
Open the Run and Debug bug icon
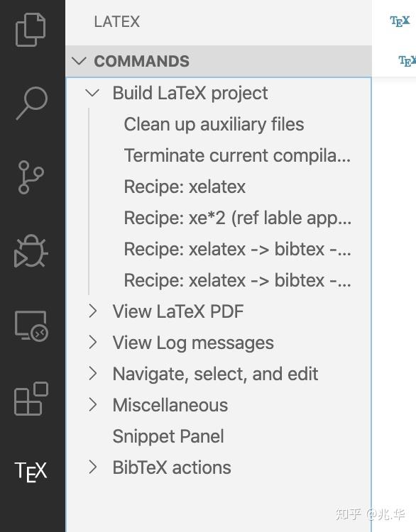tap(31, 251)
